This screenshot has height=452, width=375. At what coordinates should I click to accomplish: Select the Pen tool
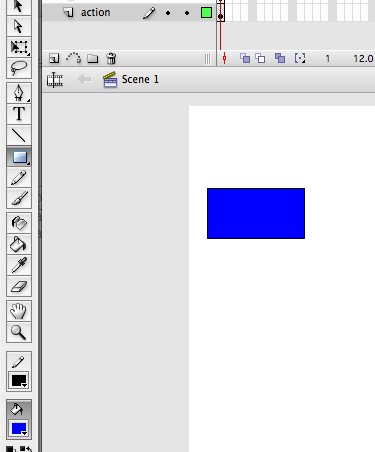pos(19,93)
